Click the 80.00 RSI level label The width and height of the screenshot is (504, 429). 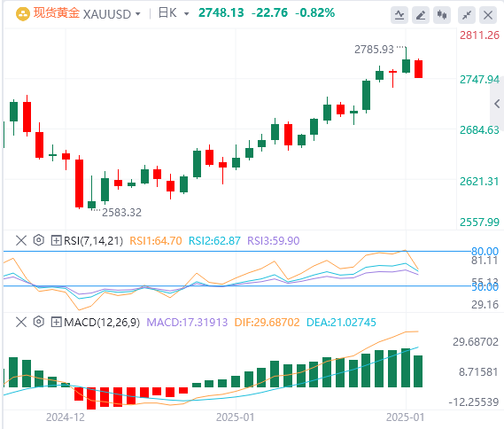[485, 251]
